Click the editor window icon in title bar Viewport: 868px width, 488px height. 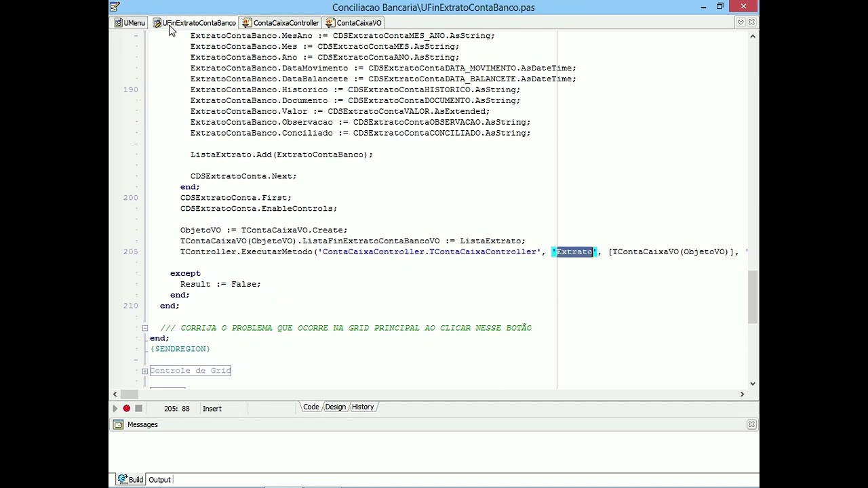115,7
